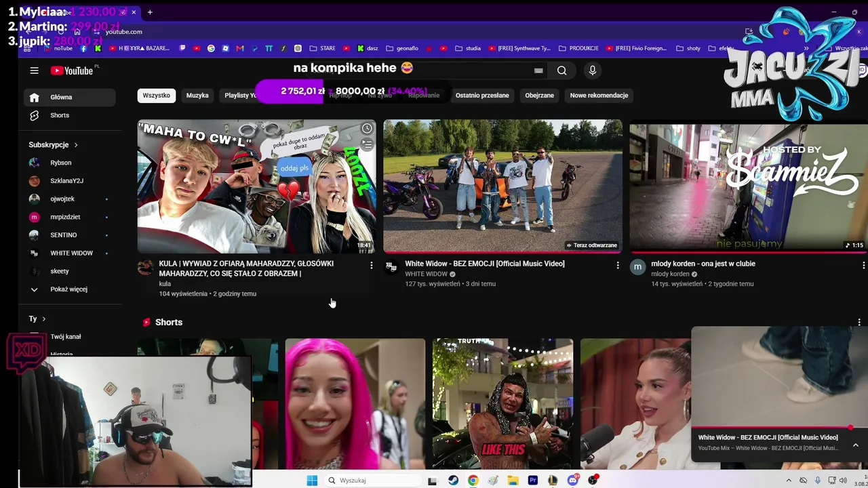Screen dimensions: 868x488
Task: Show hidden system tray icons
Action: click(x=789, y=481)
